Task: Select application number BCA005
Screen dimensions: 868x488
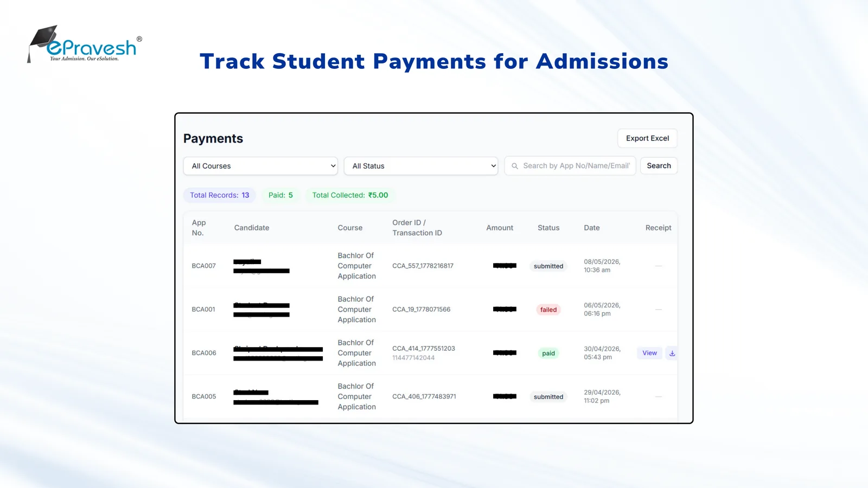Action: pyautogui.click(x=204, y=397)
